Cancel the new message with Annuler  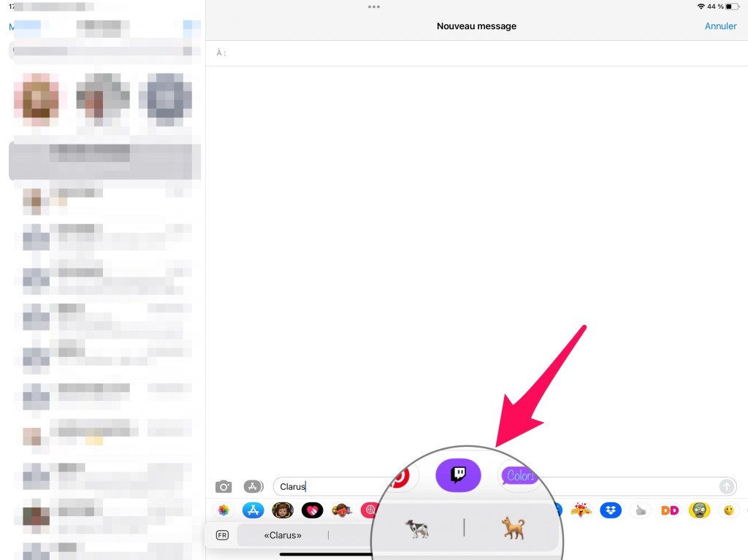720,26
